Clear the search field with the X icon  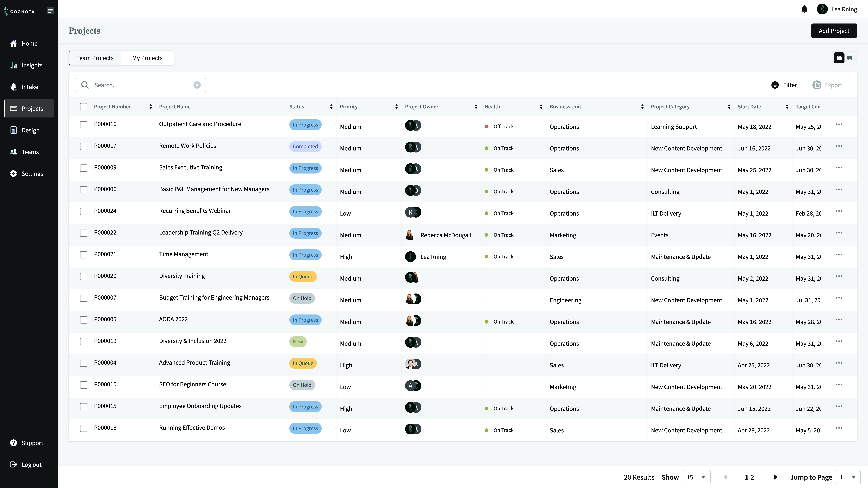[197, 85]
